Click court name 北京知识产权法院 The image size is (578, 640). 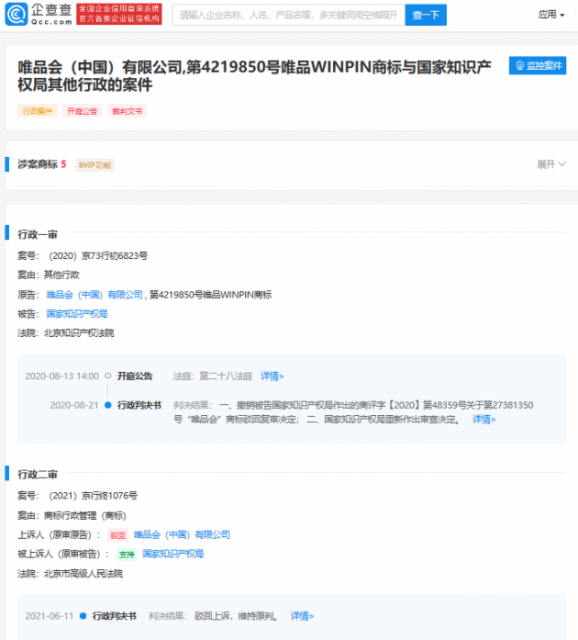pyautogui.click(x=79, y=333)
